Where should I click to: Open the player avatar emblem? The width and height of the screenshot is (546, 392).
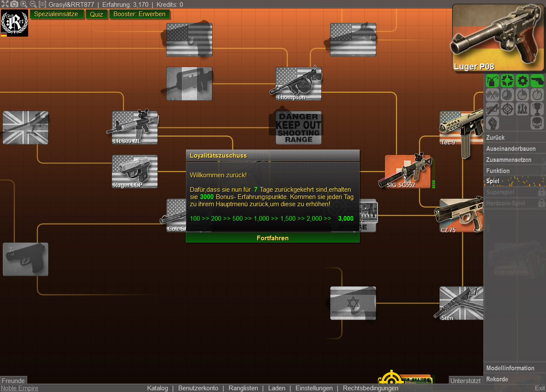click(15, 23)
